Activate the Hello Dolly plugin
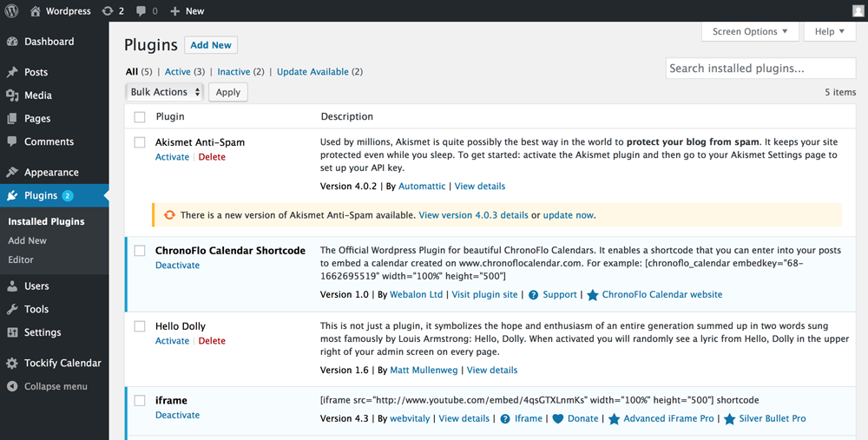 click(172, 341)
